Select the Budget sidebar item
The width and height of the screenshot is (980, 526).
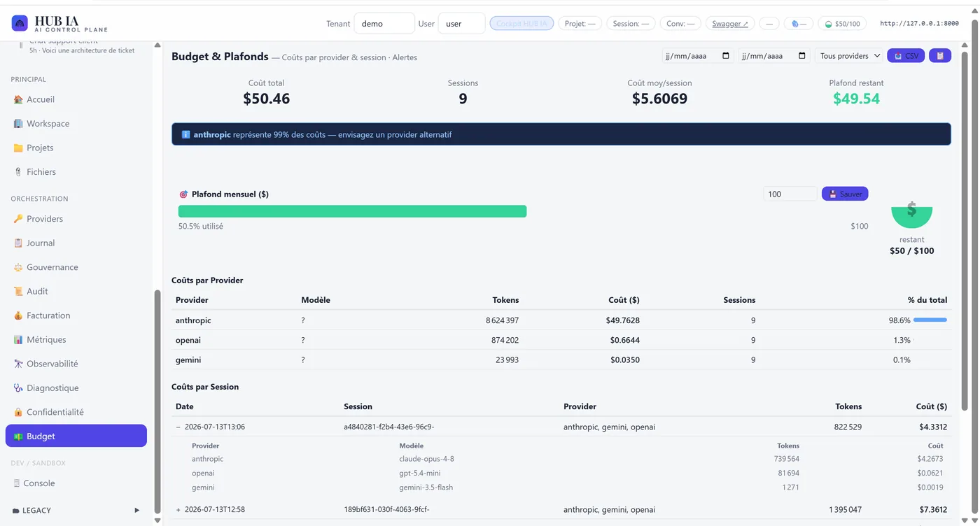(x=76, y=436)
